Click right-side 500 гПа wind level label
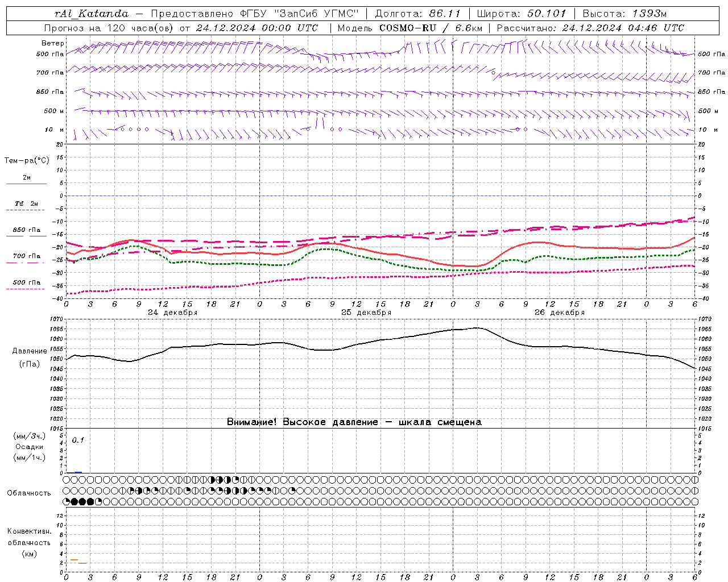 (712, 54)
